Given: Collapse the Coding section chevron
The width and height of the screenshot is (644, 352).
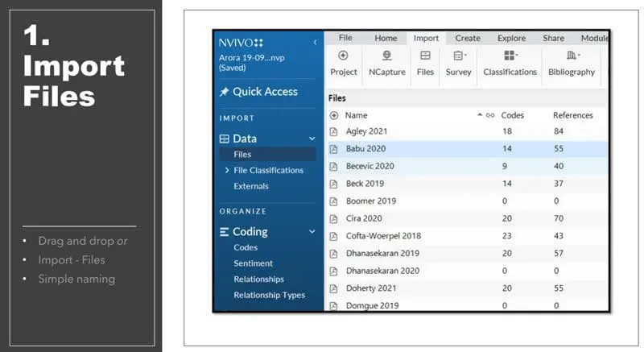Looking at the screenshot, I should 312,232.
